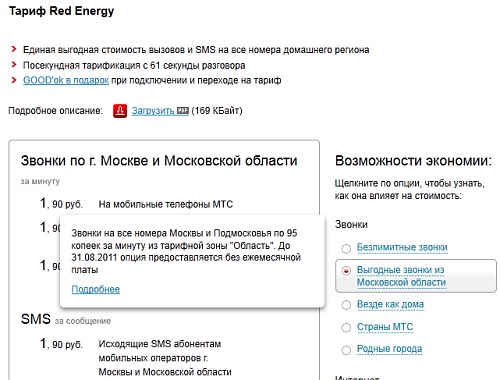Screen dimensions: 500x380
Task: Open the Везде как дома option link
Action: point(390,304)
